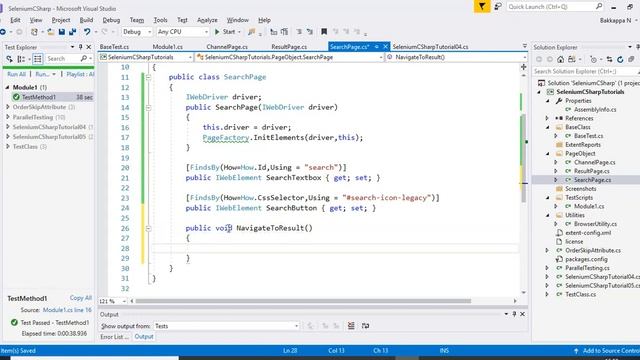Click the Copy All link in test details

click(80, 298)
